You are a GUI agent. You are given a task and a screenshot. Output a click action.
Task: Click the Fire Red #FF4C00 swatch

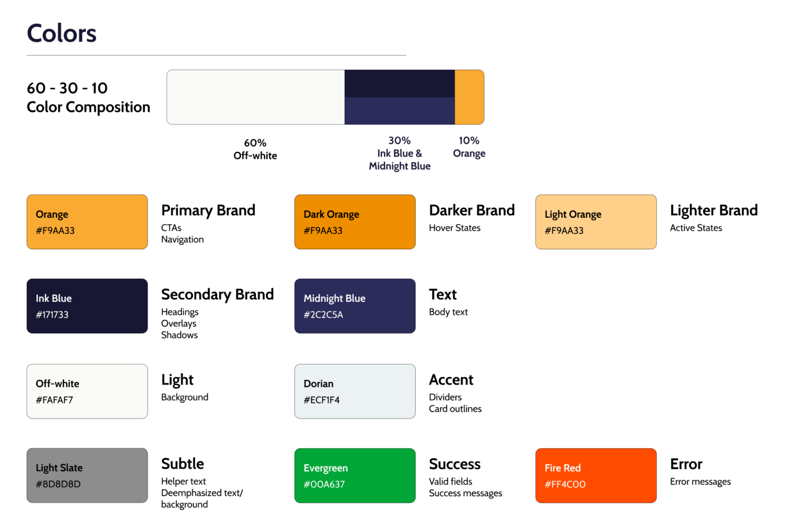[x=596, y=476]
